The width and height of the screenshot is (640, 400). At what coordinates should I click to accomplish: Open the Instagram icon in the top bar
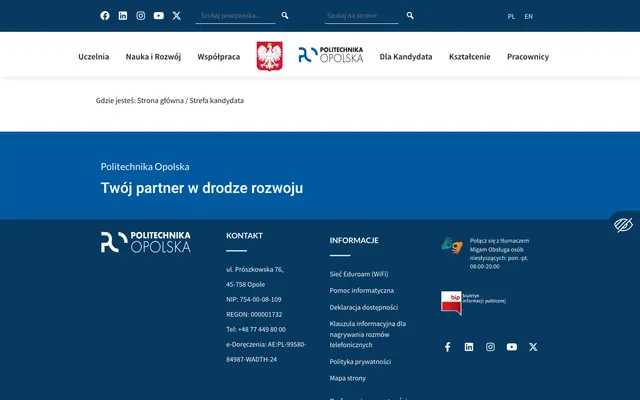pyautogui.click(x=140, y=16)
